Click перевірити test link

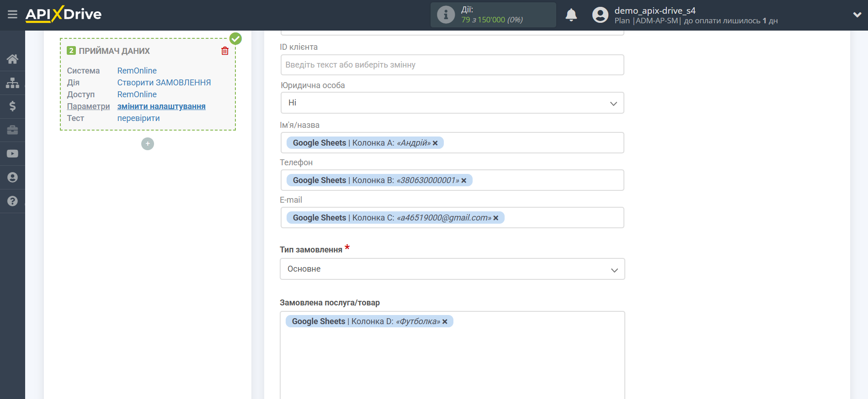pos(138,118)
